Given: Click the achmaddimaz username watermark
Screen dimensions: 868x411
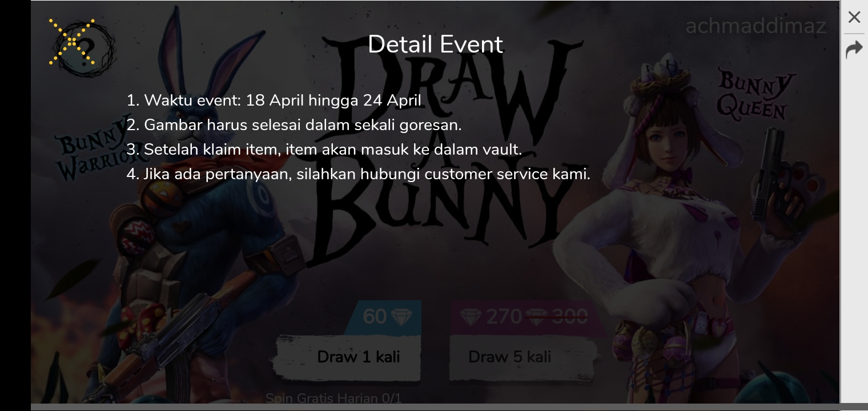Looking at the screenshot, I should click(756, 26).
